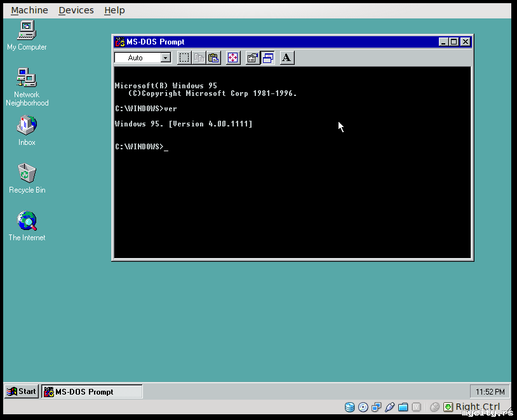Click the 11:52 PM taskbar clock
Image resolution: width=517 pixels, height=420 pixels.
point(490,391)
